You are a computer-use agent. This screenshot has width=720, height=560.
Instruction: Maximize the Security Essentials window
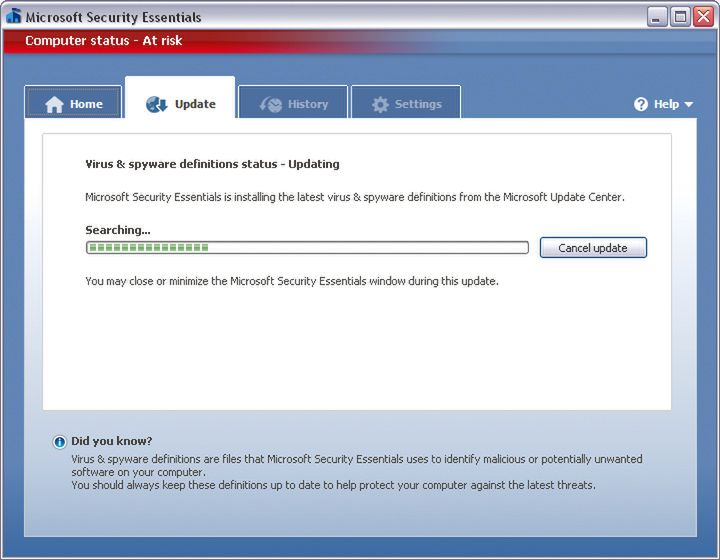click(x=680, y=17)
